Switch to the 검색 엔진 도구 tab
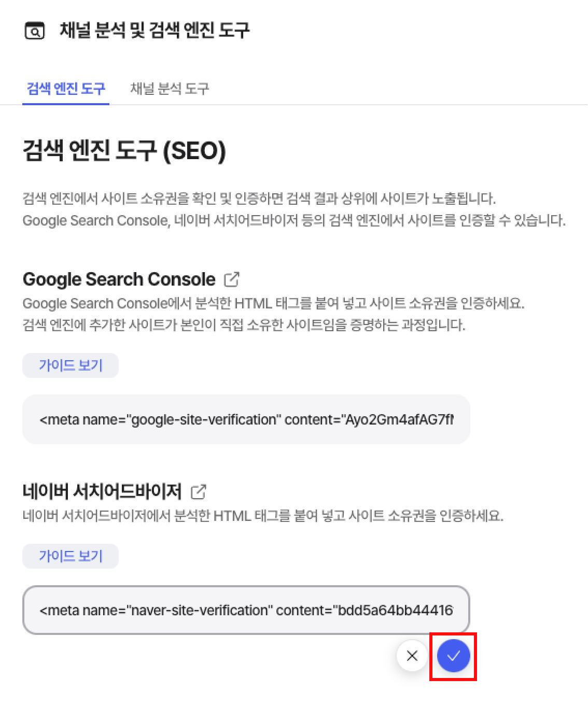Viewport: 588px width, 707px height. 66,89
